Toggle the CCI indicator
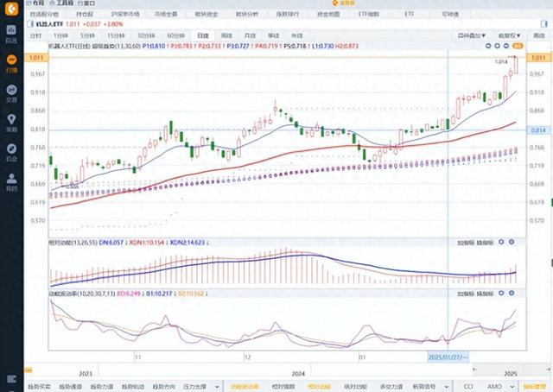The width and height of the screenshot is (553, 392). [x=468, y=387]
